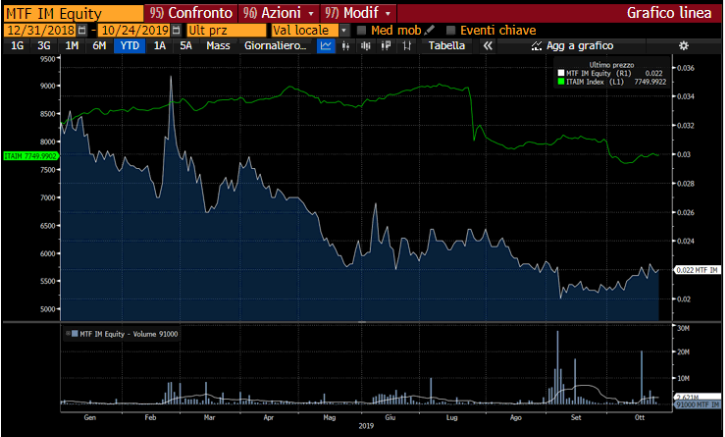Click the green ITAIM 7749.9902 axis label
Screen dimensions: 725x437
pyautogui.click(x=31, y=156)
